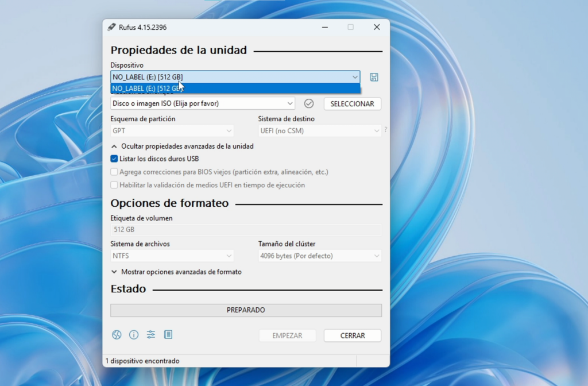The image size is (588, 386).
Task: Close the Rufus window
Action: pyautogui.click(x=377, y=27)
